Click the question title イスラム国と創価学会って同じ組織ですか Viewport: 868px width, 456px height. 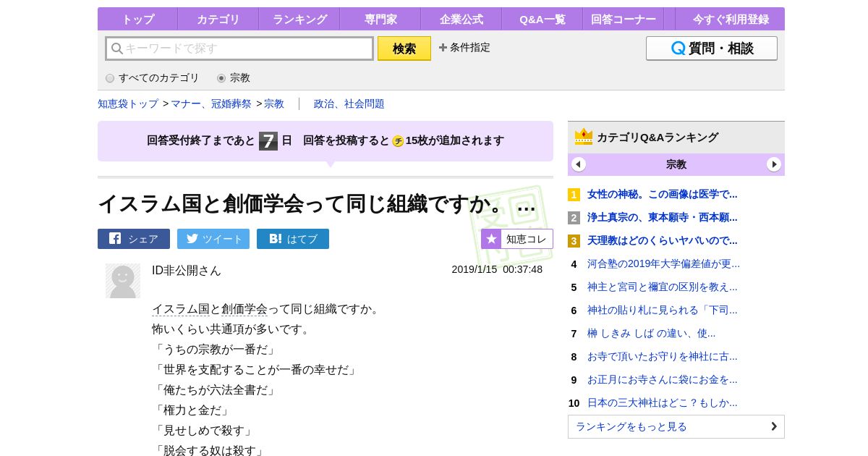[317, 204]
